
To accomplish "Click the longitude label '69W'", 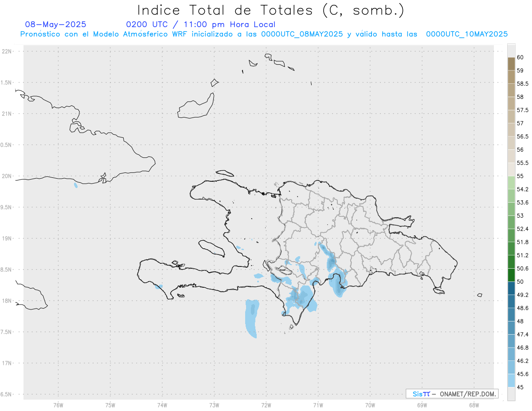I will 422,405.
